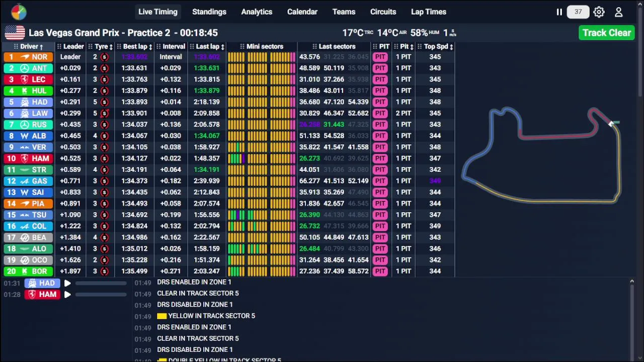644x362 pixels.
Task: Open the Lap Times tab
Action: tap(429, 12)
